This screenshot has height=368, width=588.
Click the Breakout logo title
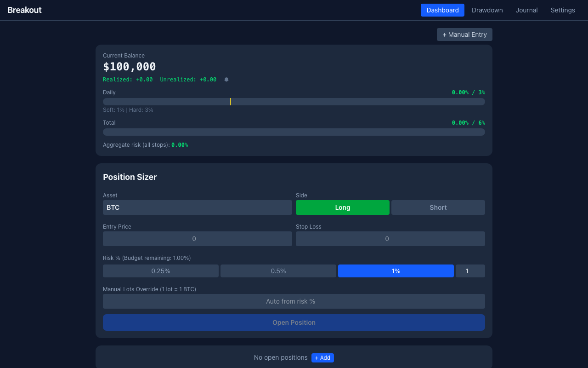point(24,10)
